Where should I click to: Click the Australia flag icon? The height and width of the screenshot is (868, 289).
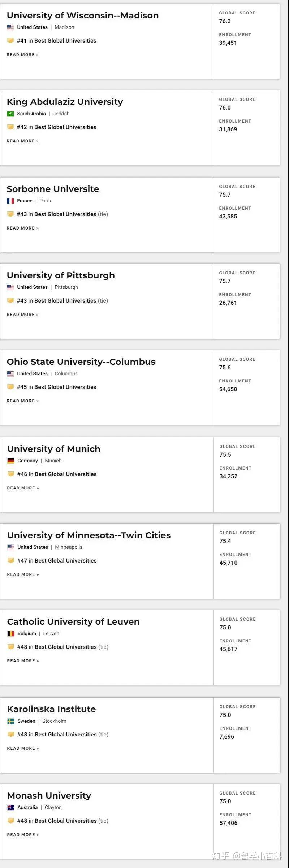pyautogui.click(x=11, y=808)
